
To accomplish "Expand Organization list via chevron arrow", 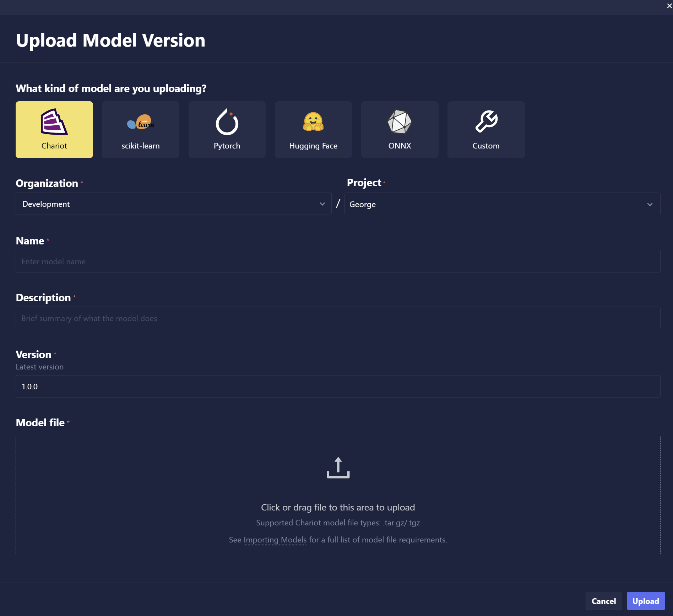I will pos(322,204).
